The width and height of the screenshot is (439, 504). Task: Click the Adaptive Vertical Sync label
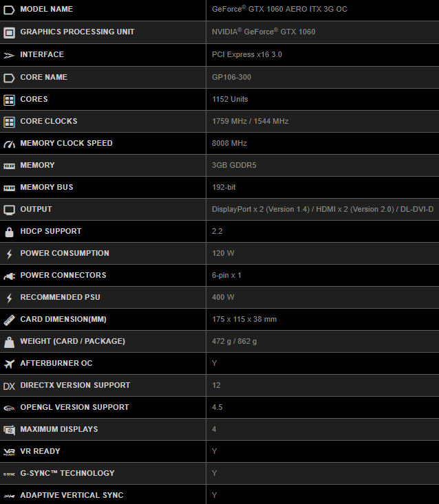pos(72,495)
